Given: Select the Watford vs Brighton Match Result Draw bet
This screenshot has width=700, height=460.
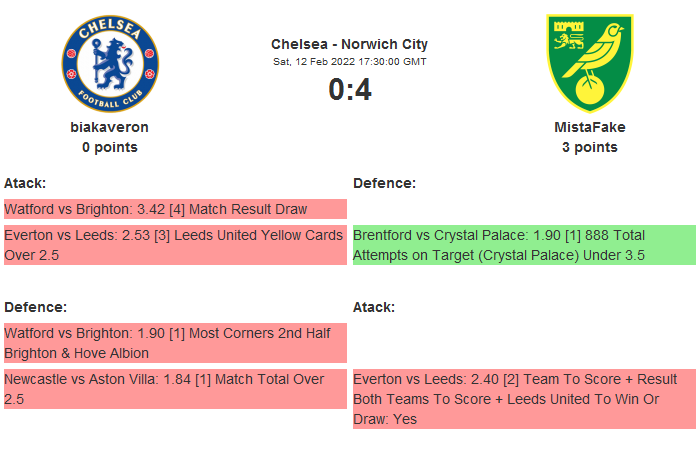Looking at the screenshot, I should pyautogui.click(x=175, y=209).
